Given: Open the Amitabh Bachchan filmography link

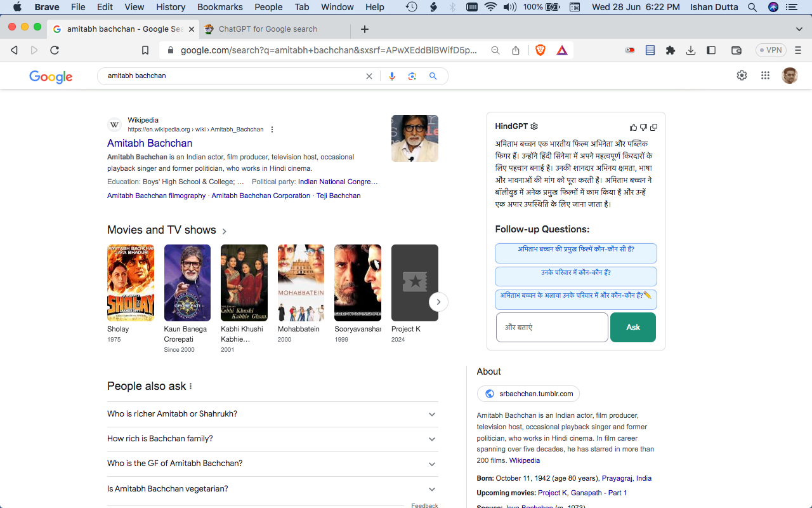Looking at the screenshot, I should 156,196.
